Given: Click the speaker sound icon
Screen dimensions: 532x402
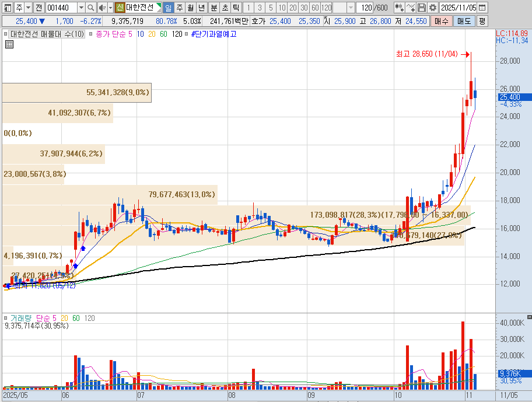Looking at the screenshot, I should [x=102, y=8].
